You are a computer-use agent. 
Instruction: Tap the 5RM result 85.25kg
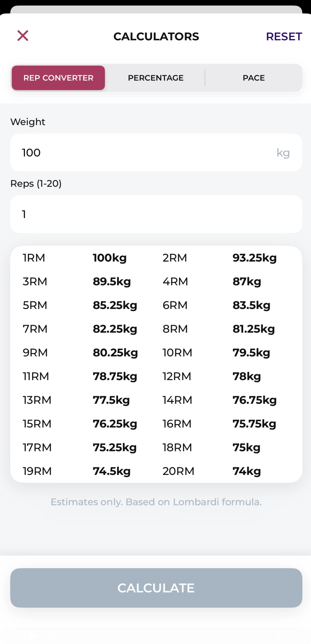(115, 305)
